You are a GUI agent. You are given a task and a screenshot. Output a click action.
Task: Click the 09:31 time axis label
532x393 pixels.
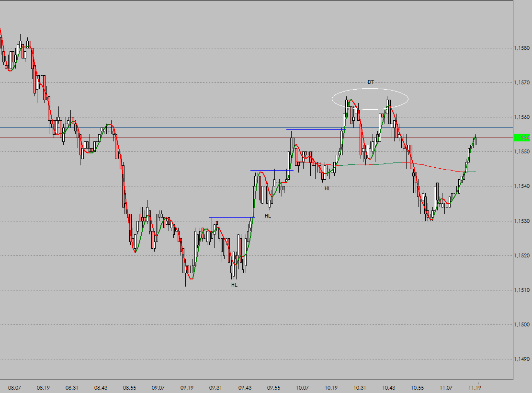pos(215,388)
